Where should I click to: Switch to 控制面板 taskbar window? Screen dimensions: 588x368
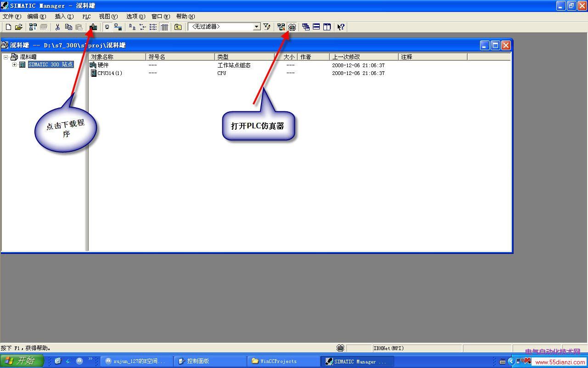210,361
